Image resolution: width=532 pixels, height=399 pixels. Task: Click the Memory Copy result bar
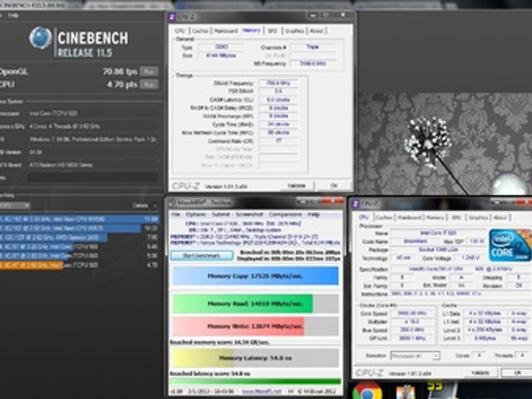(x=255, y=276)
